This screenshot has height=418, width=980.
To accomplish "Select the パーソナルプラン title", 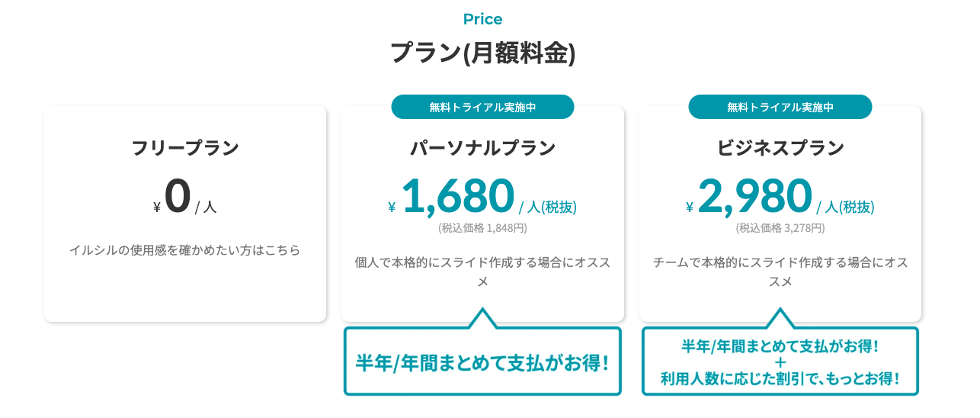I will [482, 148].
